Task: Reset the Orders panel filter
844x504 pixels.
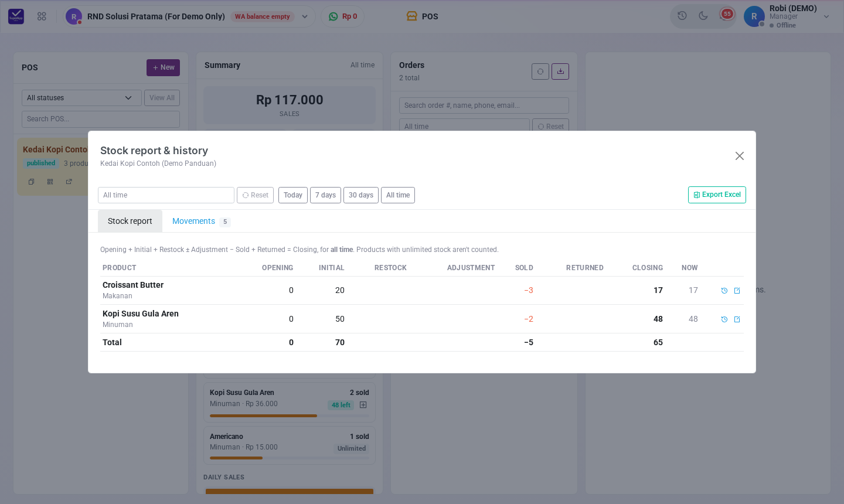Action: click(550, 126)
